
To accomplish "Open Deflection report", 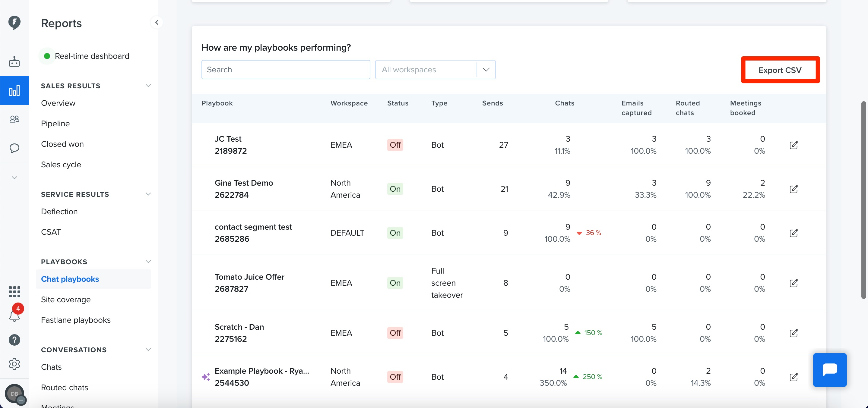I will pos(59,212).
